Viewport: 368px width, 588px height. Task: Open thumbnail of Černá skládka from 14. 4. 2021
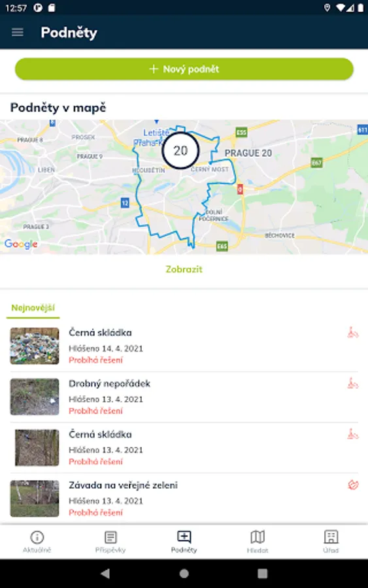(35, 346)
